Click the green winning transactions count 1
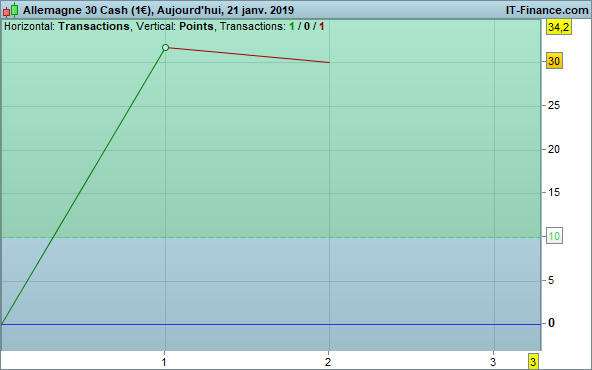The height and width of the screenshot is (370, 592). pyautogui.click(x=291, y=27)
